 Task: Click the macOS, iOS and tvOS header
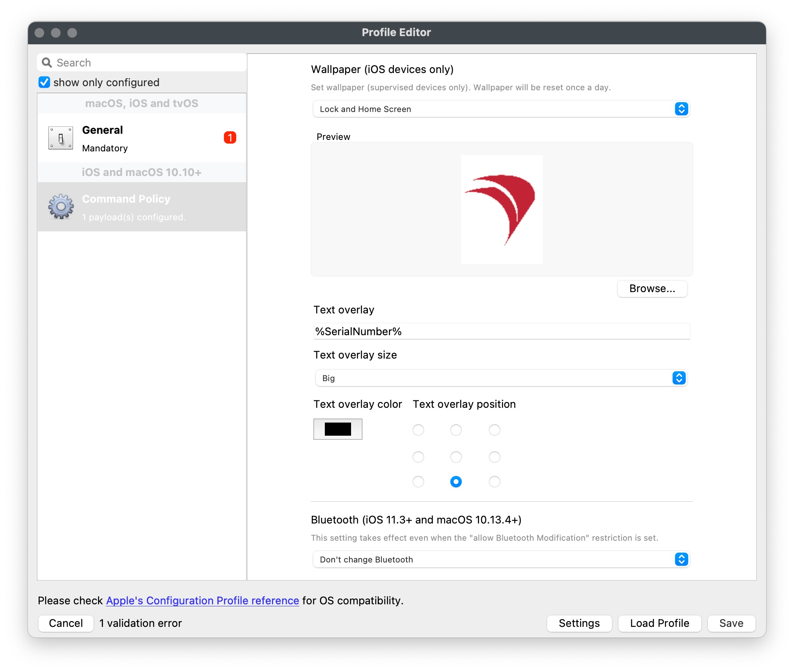(142, 103)
